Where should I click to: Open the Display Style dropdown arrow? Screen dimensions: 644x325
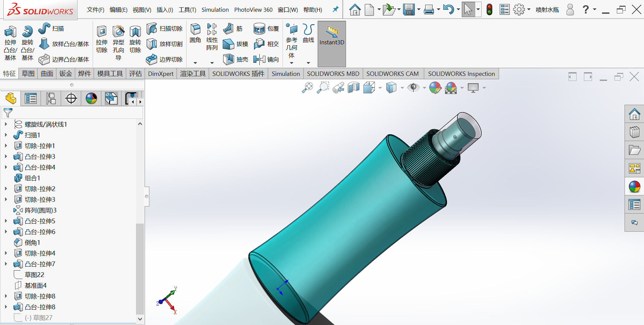[x=402, y=88]
